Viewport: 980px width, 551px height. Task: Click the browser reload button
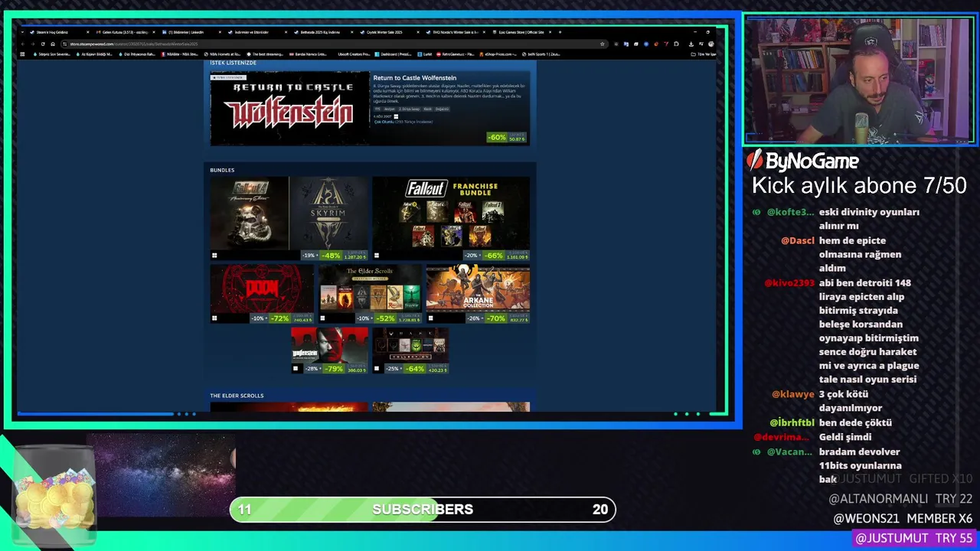[42, 44]
